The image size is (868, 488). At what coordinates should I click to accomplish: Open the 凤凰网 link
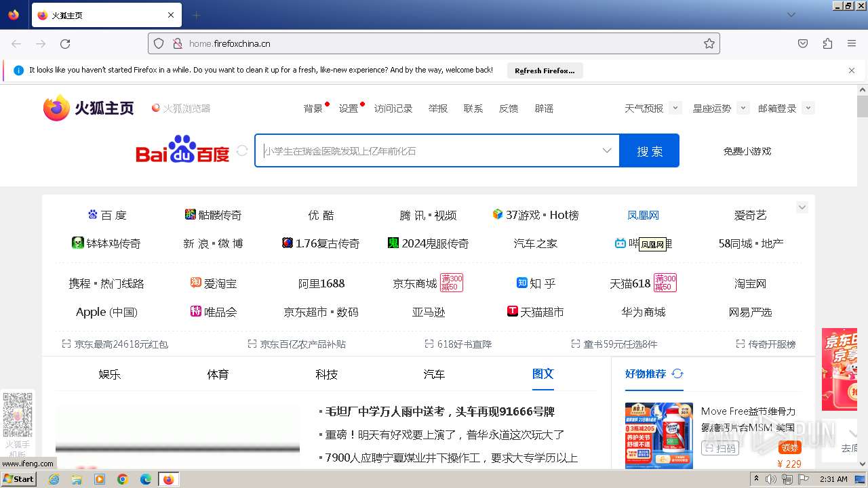[x=643, y=215]
